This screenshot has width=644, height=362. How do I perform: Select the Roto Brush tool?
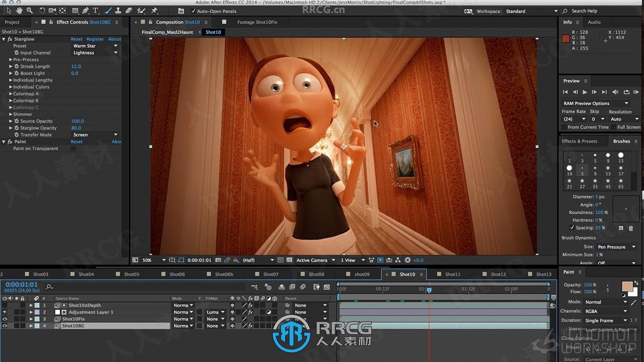[x=141, y=11]
